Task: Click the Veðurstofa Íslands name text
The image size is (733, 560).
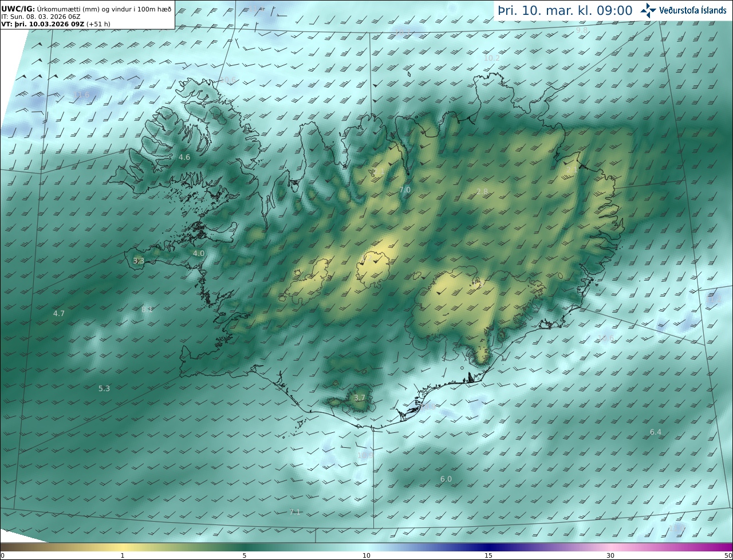Action: (693, 10)
